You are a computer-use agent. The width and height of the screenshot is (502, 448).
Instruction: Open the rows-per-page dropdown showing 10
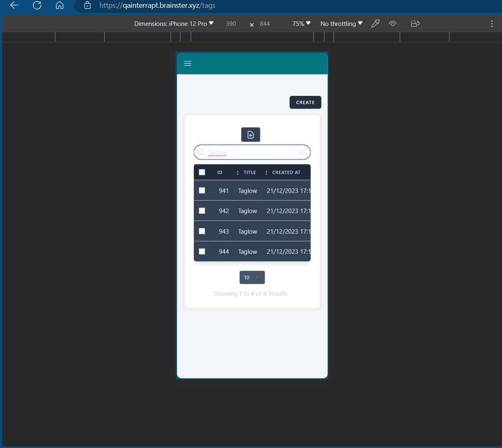pyautogui.click(x=252, y=278)
